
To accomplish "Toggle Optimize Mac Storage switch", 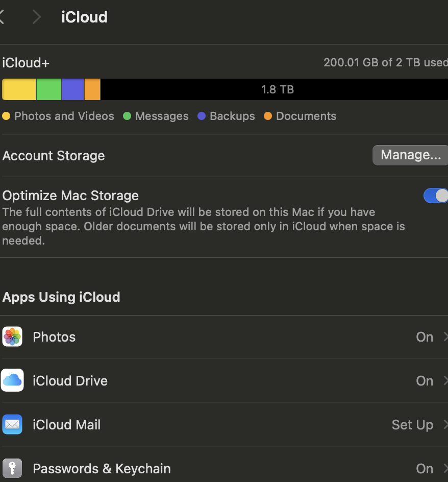I will click(x=436, y=196).
